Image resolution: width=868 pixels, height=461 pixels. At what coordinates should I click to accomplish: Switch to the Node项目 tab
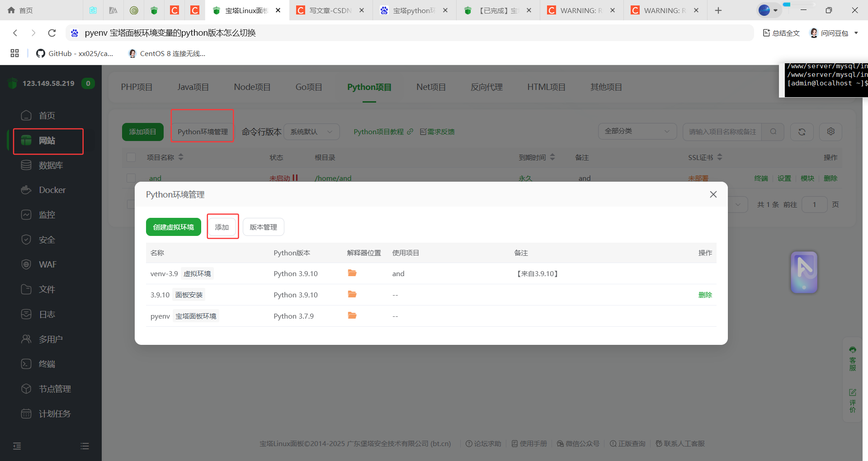252,87
